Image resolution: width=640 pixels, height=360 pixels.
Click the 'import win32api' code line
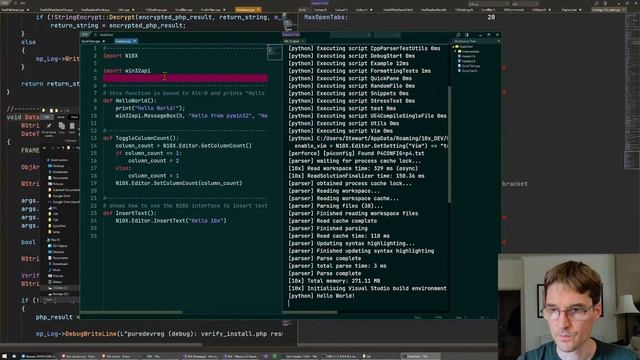127,71
